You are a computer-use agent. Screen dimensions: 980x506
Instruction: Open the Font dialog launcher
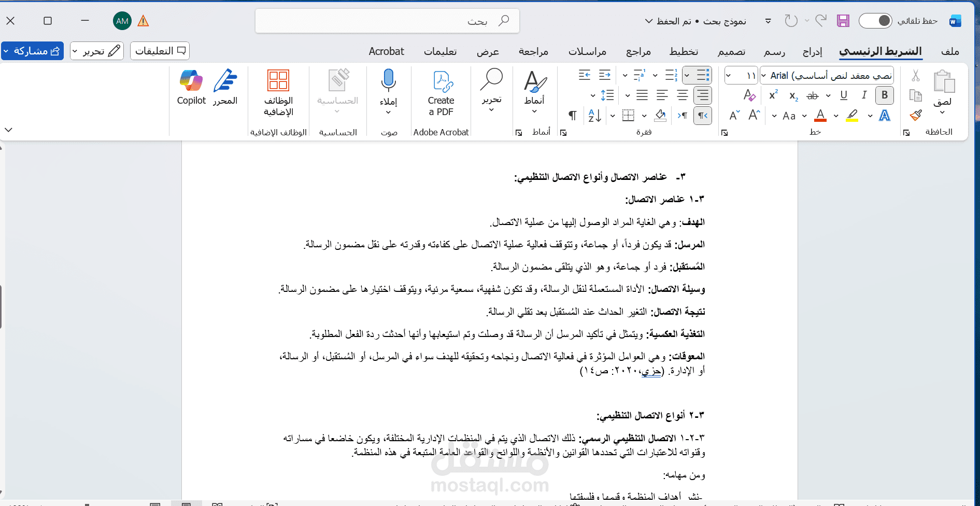725,133
